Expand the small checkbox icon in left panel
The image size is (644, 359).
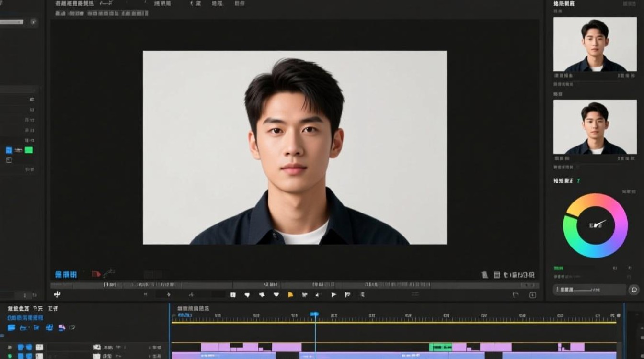(x=9, y=160)
